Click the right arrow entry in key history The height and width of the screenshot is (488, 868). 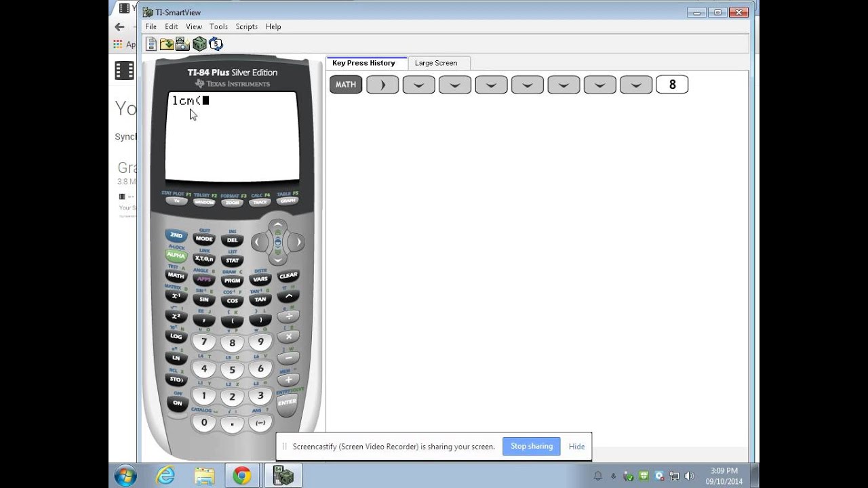(382, 85)
